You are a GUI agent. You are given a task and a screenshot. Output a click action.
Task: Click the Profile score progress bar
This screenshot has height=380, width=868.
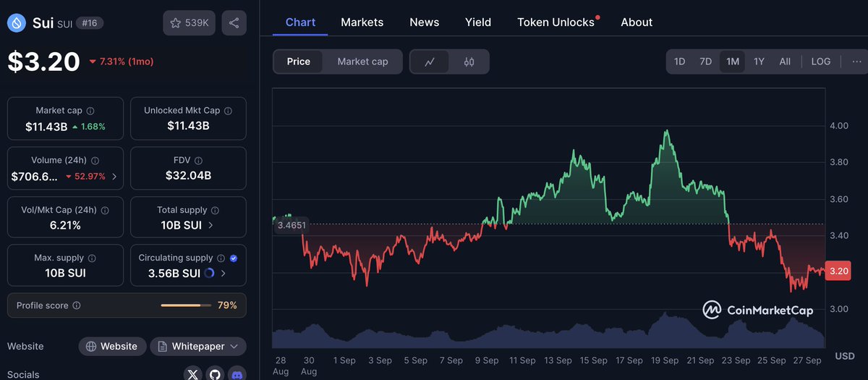(186, 305)
